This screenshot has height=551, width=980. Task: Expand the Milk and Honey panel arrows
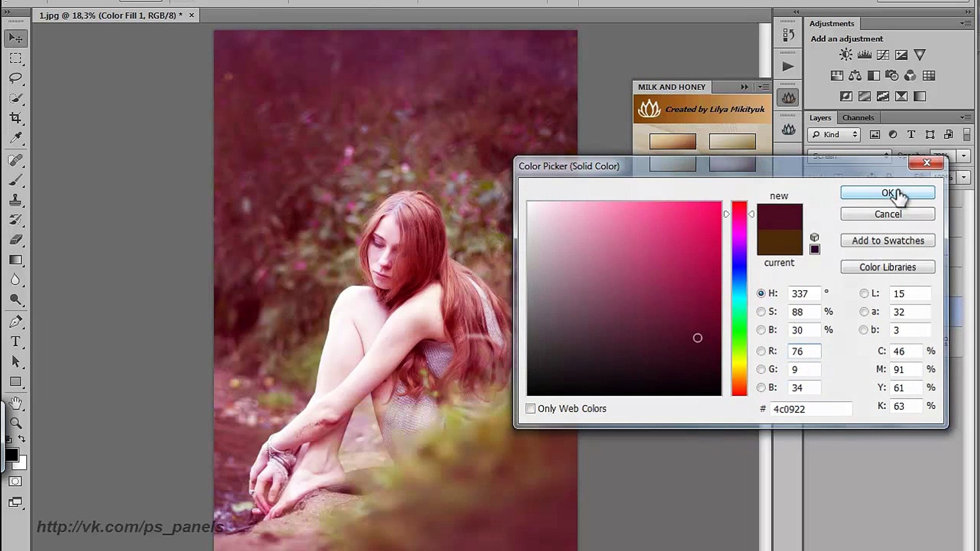745,87
